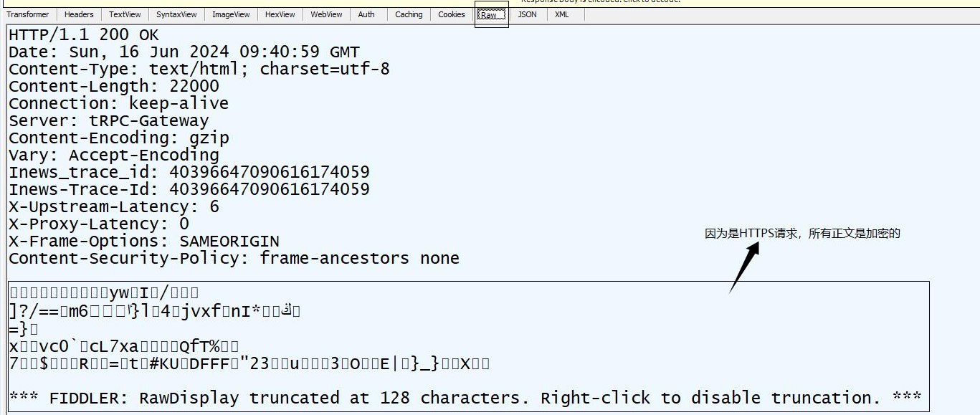980x415 pixels.
Task: Click the FIDDLER RawDisplay truncated notice
Action: [x=465, y=398]
